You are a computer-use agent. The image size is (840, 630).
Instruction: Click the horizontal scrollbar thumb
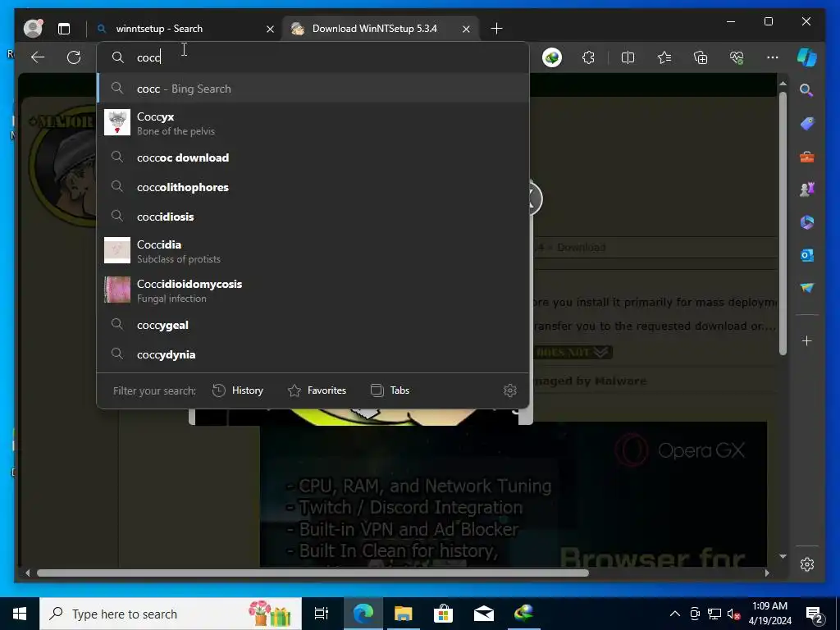click(313, 573)
